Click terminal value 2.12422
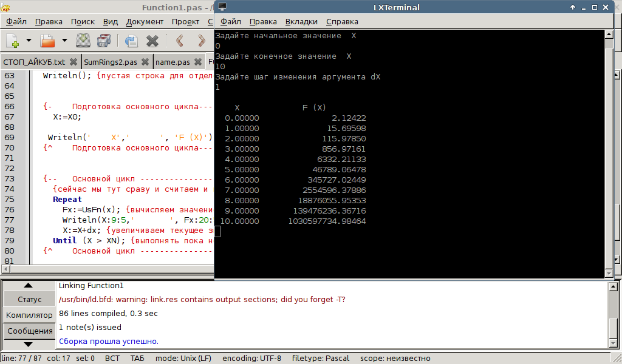622x364 pixels. click(x=349, y=118)
